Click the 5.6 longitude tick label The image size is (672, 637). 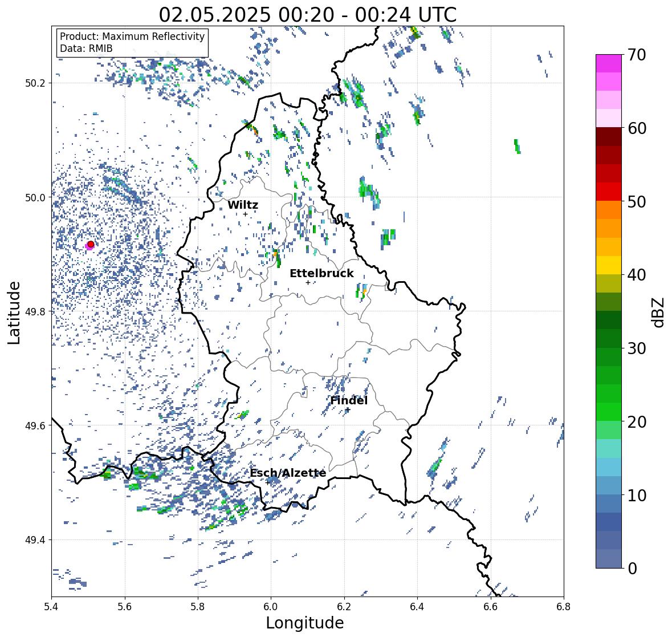(x=125, y=606)
